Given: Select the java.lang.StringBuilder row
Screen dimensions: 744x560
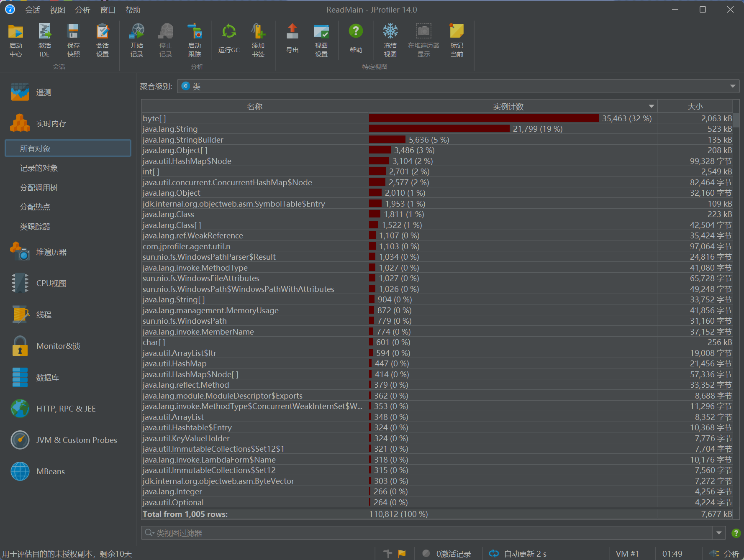Looking at the screenshot, I should [437, 140].
